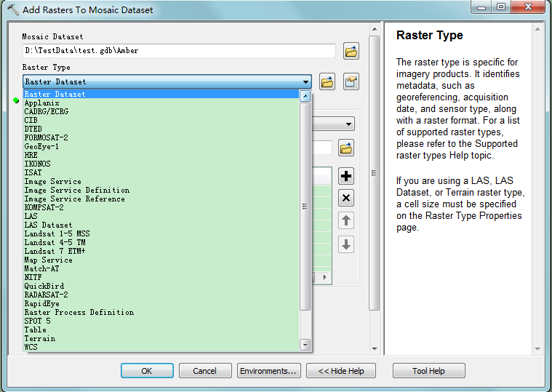The height and width of the screenshot is (392, 552).
Task: Cancel the Add Rasters dialog
Action: pos(205,371)
